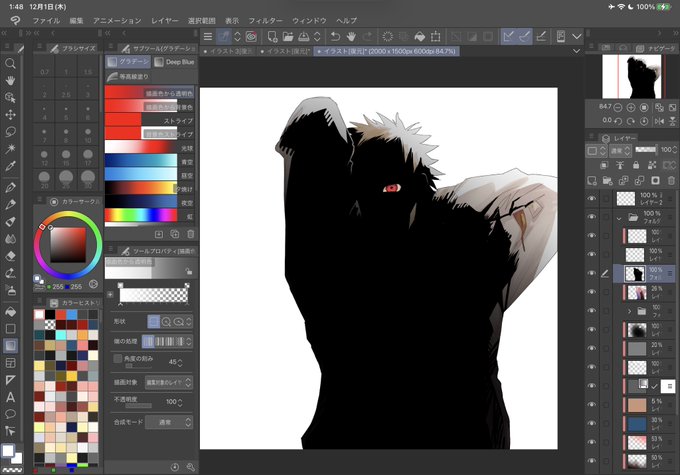Screen dimensions: 680x475
Task: Select brush size 10 preset
Action: tap(88, 134)
